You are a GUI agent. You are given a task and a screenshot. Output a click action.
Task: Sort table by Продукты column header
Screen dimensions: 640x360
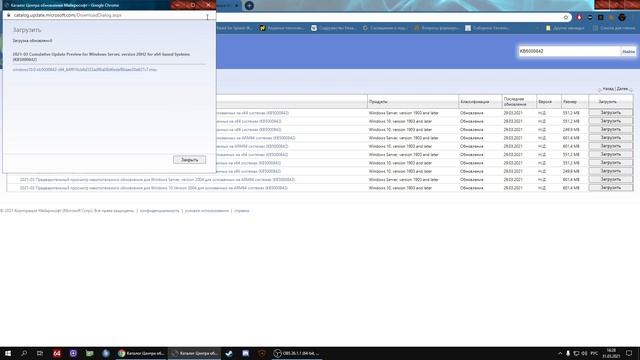[378, 102]
